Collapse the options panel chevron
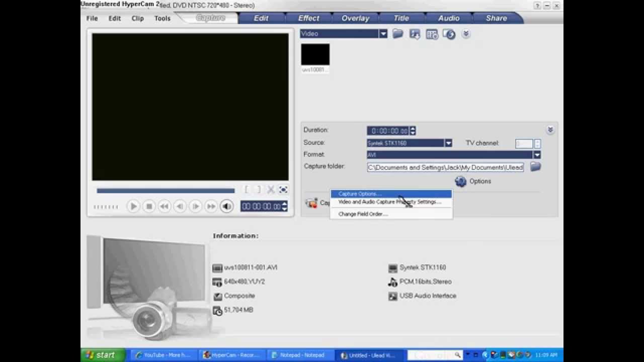The image size is (644, 362). tap(550, 130)
